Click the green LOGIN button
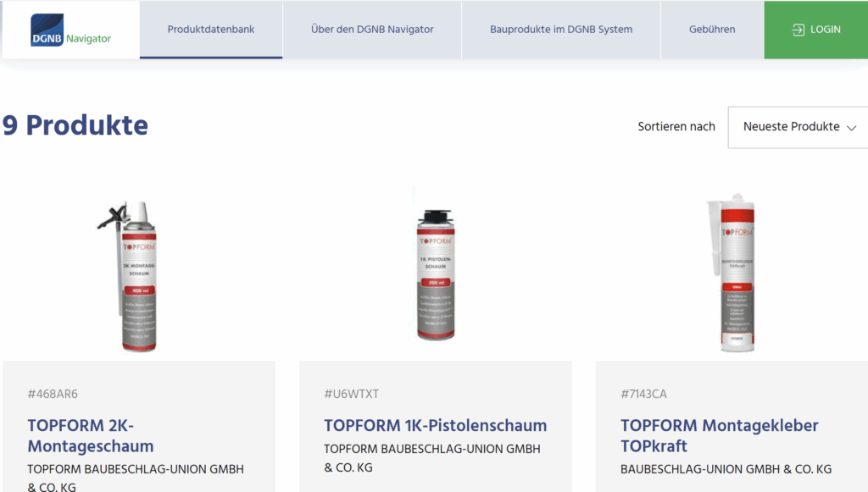 click(816, 30)
